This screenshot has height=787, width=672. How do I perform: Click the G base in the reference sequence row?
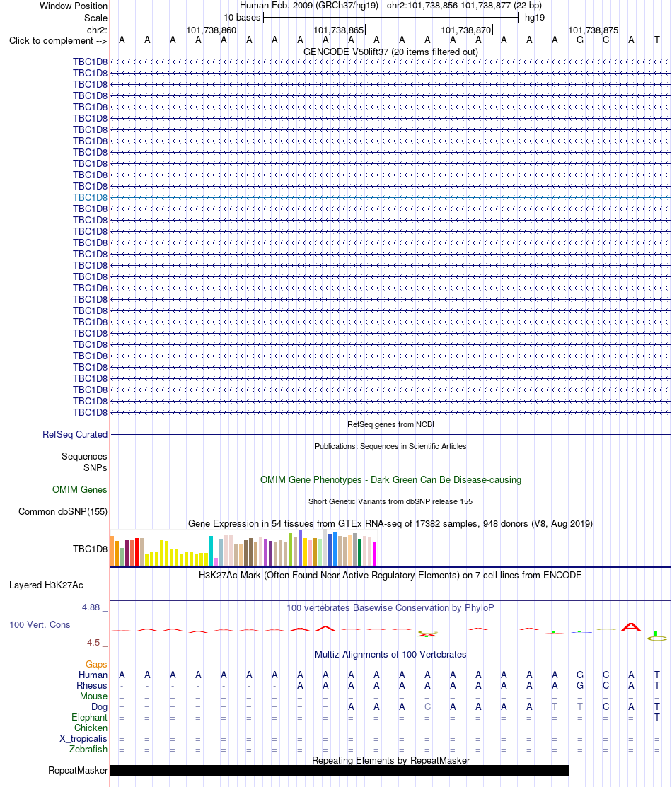click(x=580, y=40)
